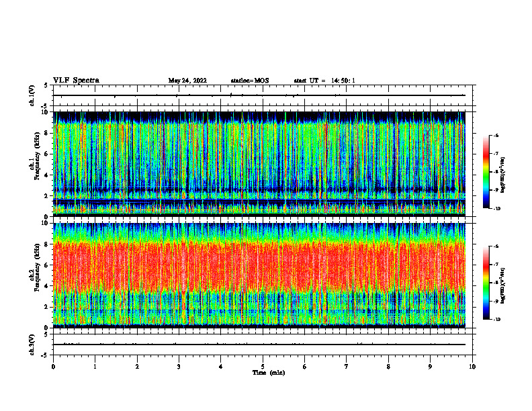The width and height of the screenshot is (532, 411).
Task: Click the "4" tick on ch.1 frequency axis
Action: click(48, 175)
